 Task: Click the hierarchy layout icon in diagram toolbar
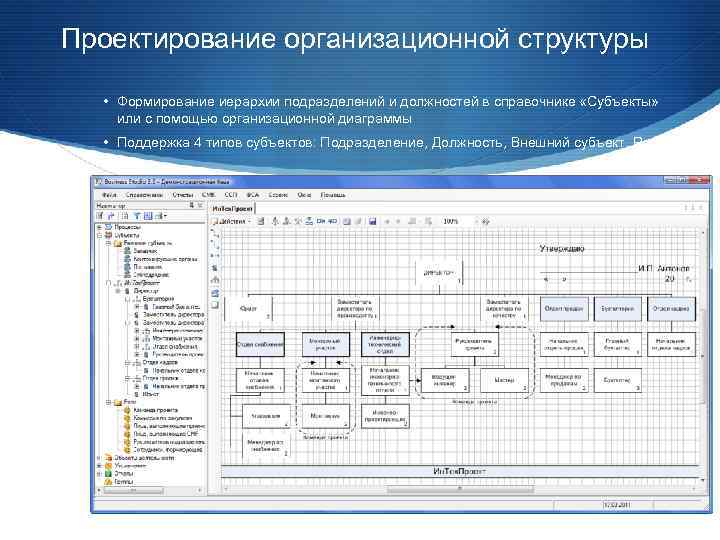[309, 221]
